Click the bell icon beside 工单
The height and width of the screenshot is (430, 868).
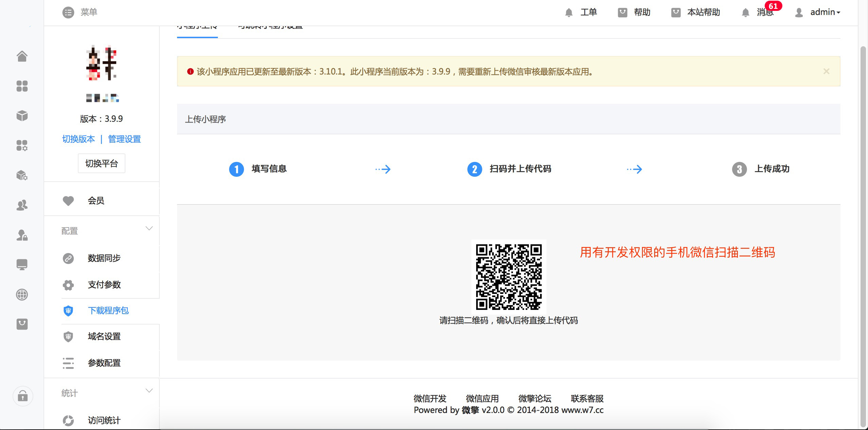(x=569, y=13)
